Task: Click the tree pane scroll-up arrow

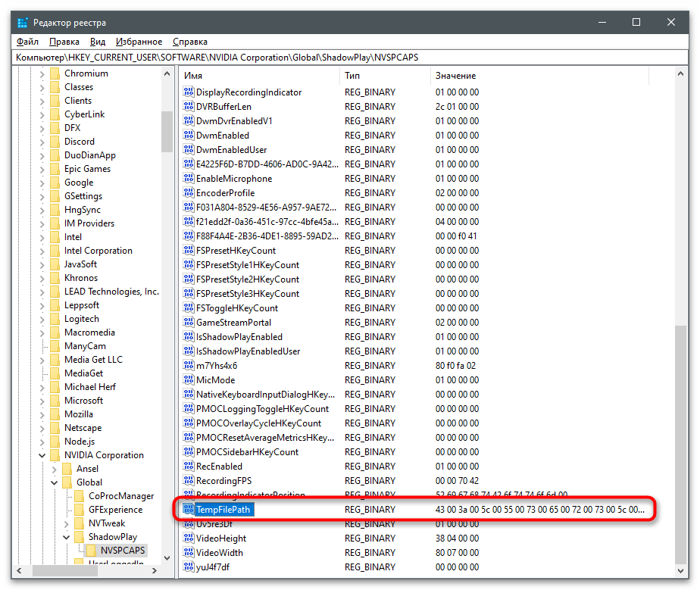Action: tap(167, 73)
